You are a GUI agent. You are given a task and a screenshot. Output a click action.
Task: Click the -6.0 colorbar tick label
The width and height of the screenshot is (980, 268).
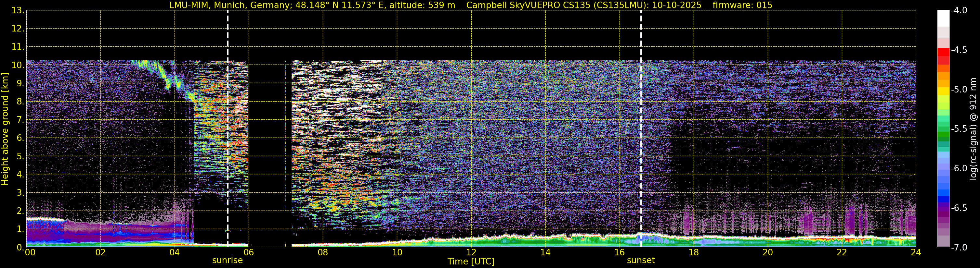[959, 168]
